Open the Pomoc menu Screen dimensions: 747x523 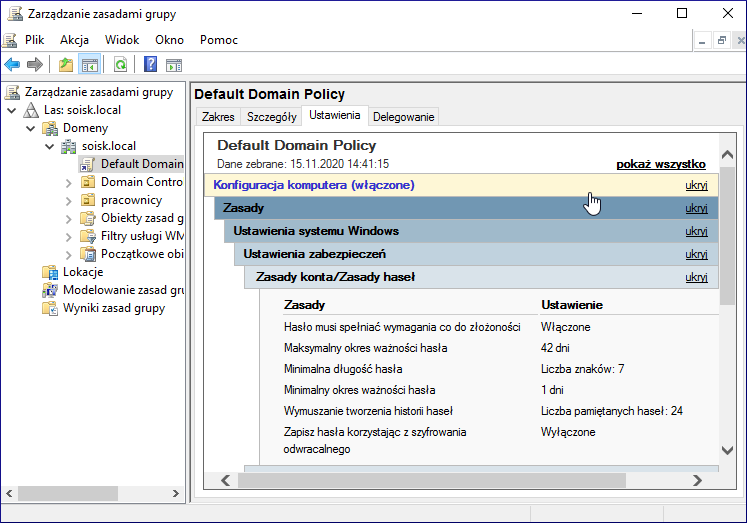[x=219, y=40]
